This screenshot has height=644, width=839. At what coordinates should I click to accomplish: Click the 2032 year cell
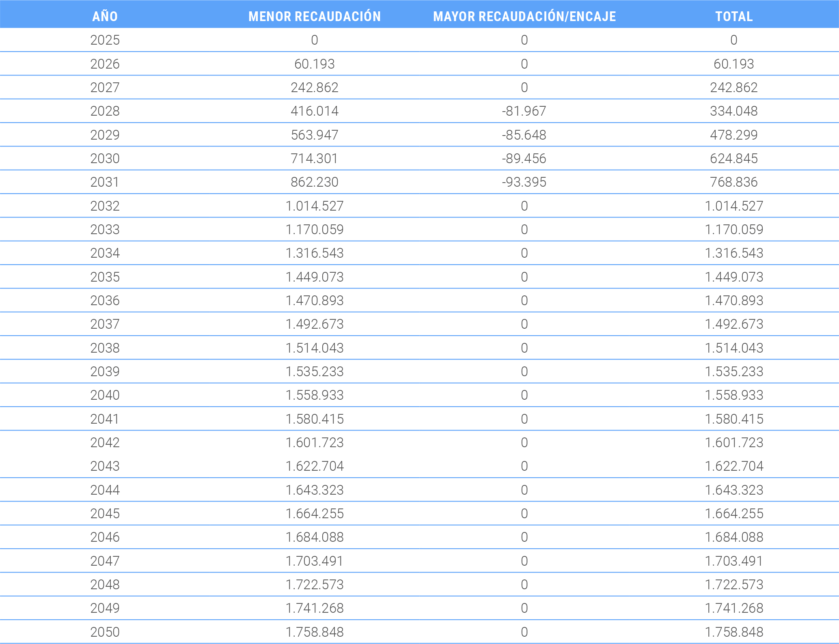[x=105, y=206]
